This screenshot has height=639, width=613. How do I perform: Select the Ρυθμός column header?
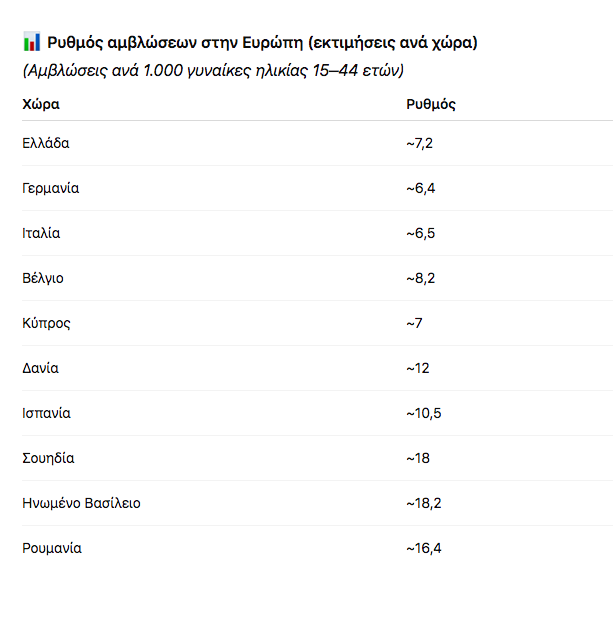431,104
